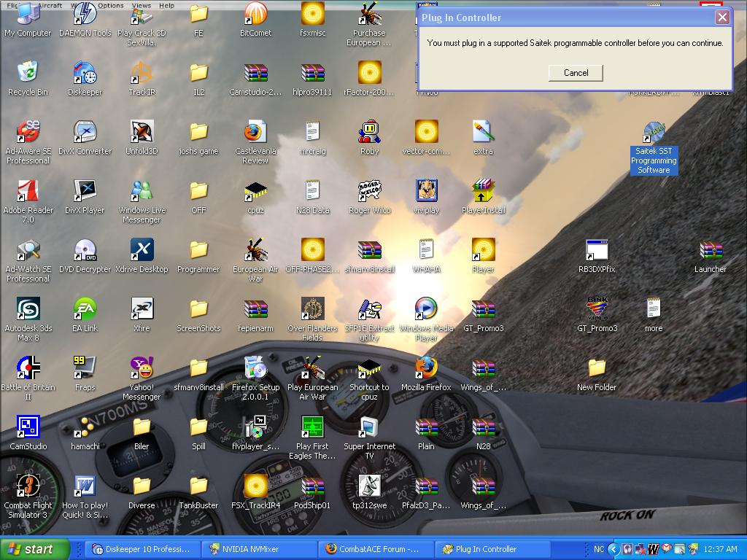Expand hidden system tray icons arrow
The image size is (747, 560).
[x=613, y=550]
